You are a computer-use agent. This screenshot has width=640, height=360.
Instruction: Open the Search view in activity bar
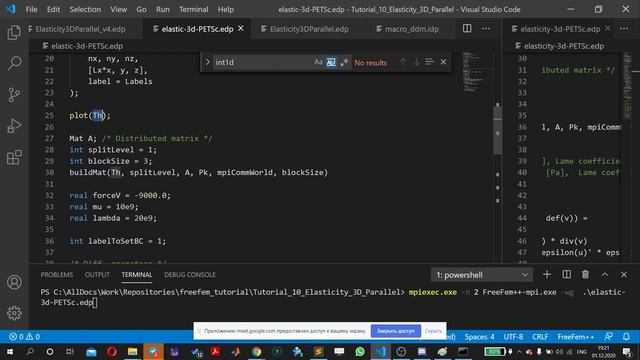pos(14,63)
